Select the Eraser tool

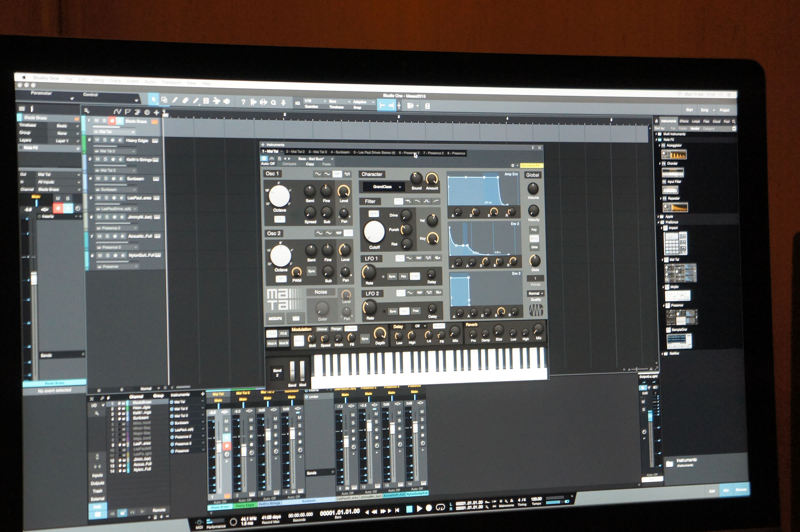click(185, 100)
